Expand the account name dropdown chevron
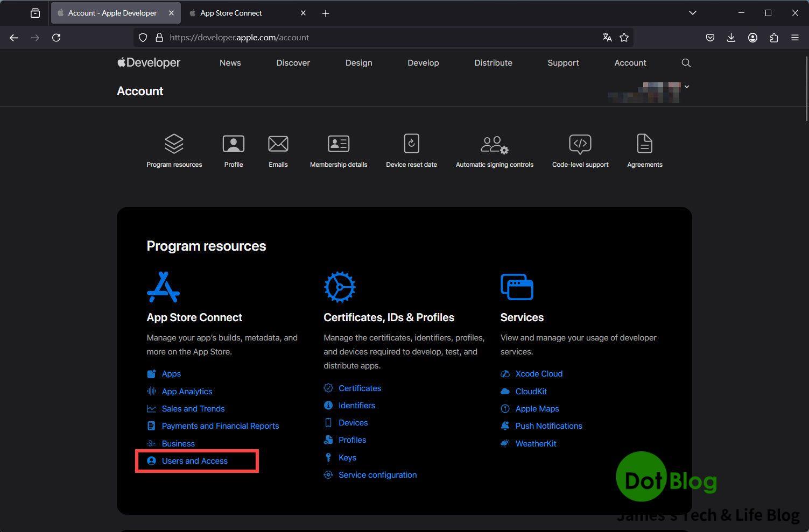 point(687,87)
